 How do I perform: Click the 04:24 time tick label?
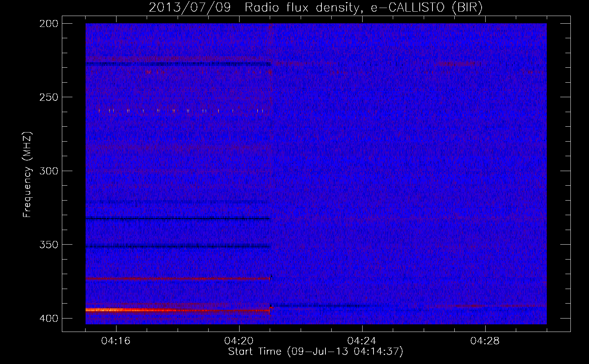362,341
